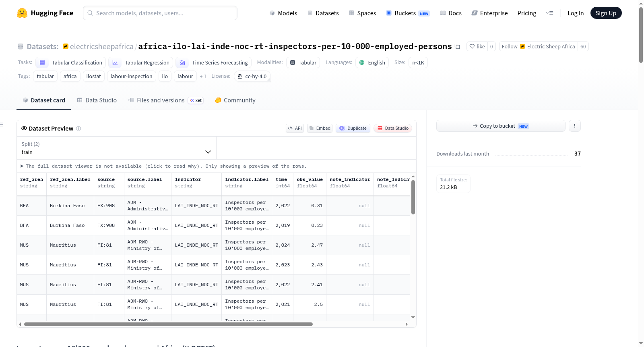Screen dimensions: 644x347
Task: Open Buckets in the top navigation
Action: coord(408,13)
